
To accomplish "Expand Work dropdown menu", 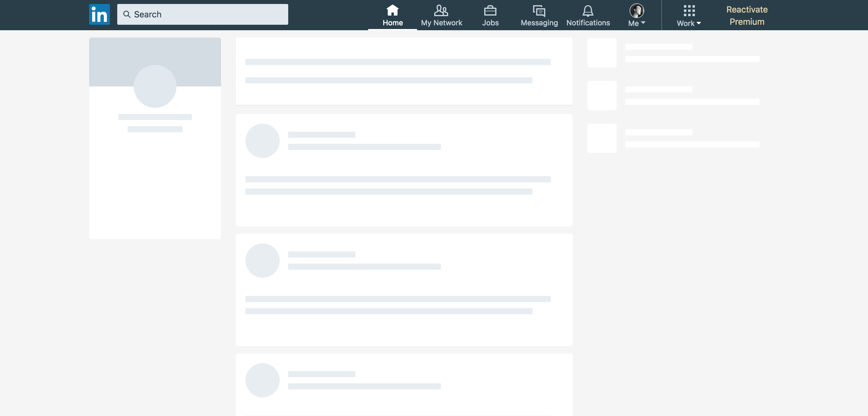I will [689, 15].
